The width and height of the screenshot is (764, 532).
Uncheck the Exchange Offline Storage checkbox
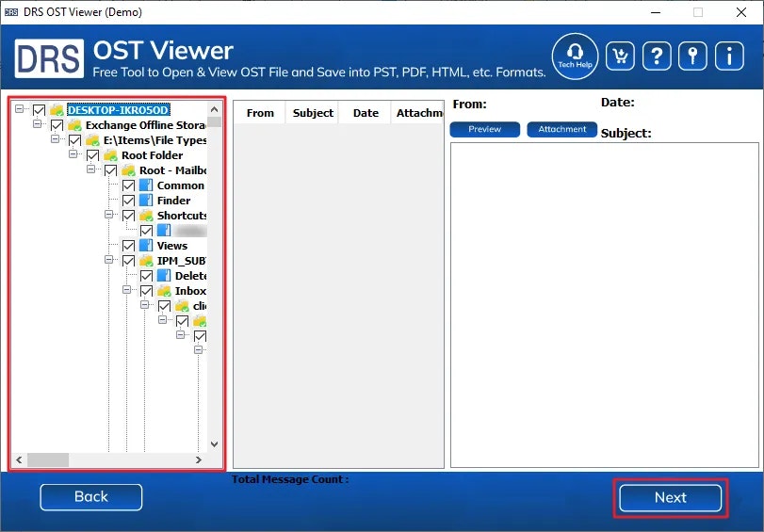tap(57, 125)
